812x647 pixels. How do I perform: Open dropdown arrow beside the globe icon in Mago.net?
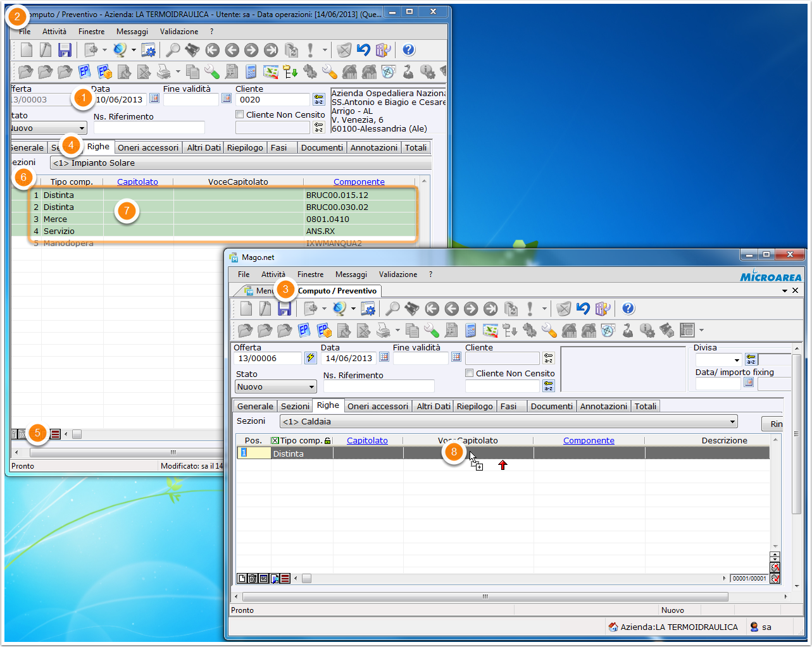(353, 309)
